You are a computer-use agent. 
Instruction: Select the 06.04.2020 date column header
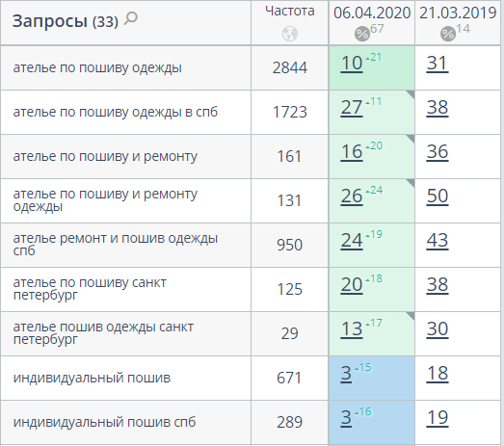click(x=372, y=13)
